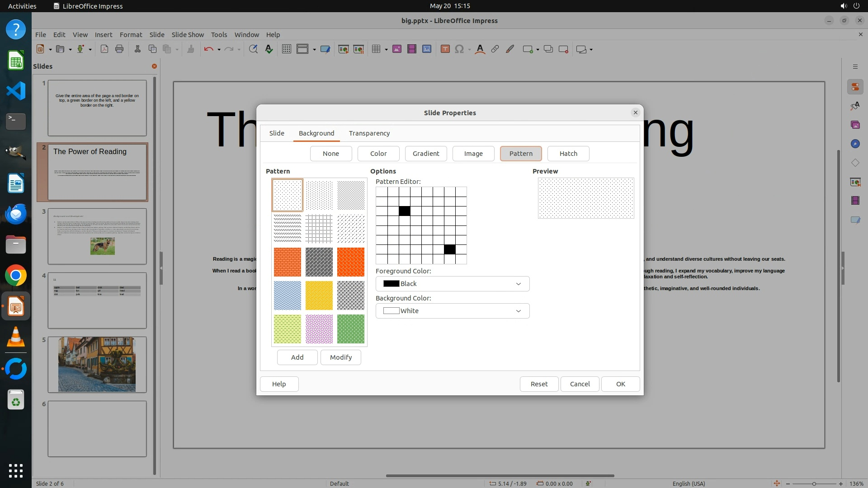Image resolution: width=868 pixels, height=488 pixels.
Task: Select the None fill type button
Action: click(x=331, y=154)
